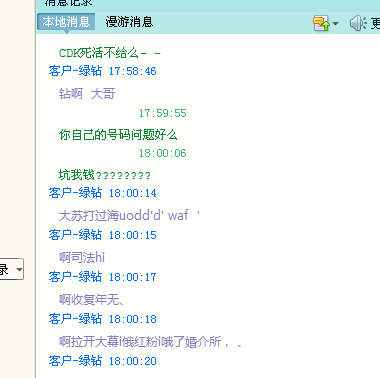Switch to the 漫游消息 tab
Screen dimensions: 380x378
click(129, 22)
